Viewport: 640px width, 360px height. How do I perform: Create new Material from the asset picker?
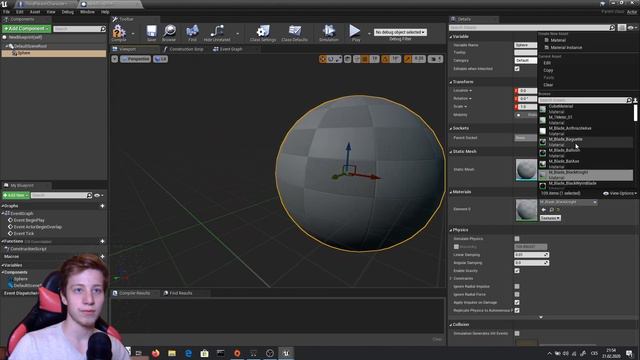coord(558,40)
